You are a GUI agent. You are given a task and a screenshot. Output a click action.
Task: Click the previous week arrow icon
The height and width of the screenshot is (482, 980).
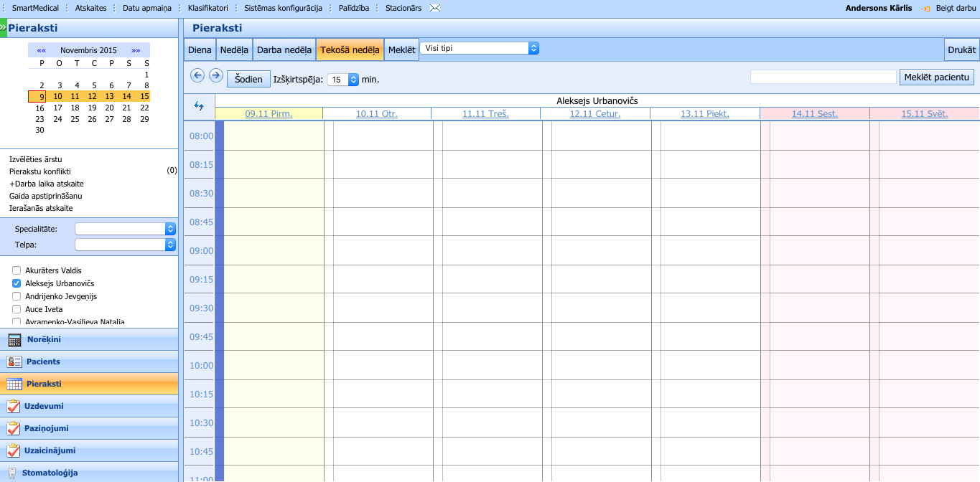point(197,75)
